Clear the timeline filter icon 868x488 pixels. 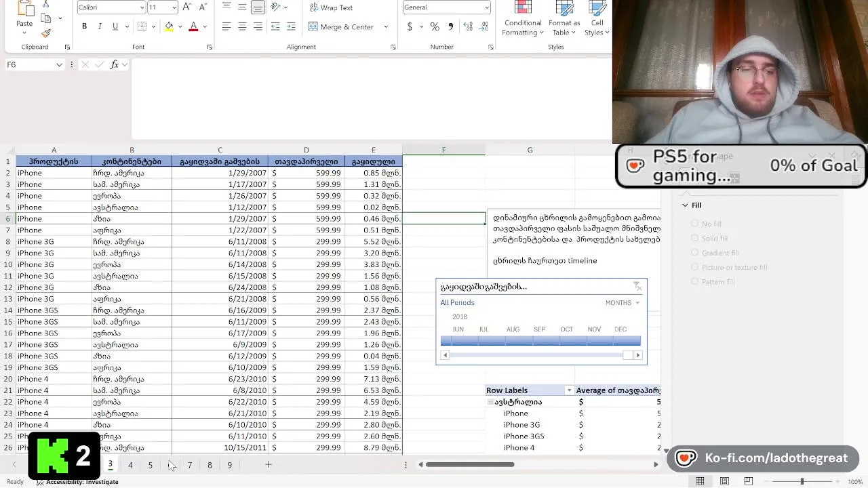pyautogui.click(x=637, y=287)
